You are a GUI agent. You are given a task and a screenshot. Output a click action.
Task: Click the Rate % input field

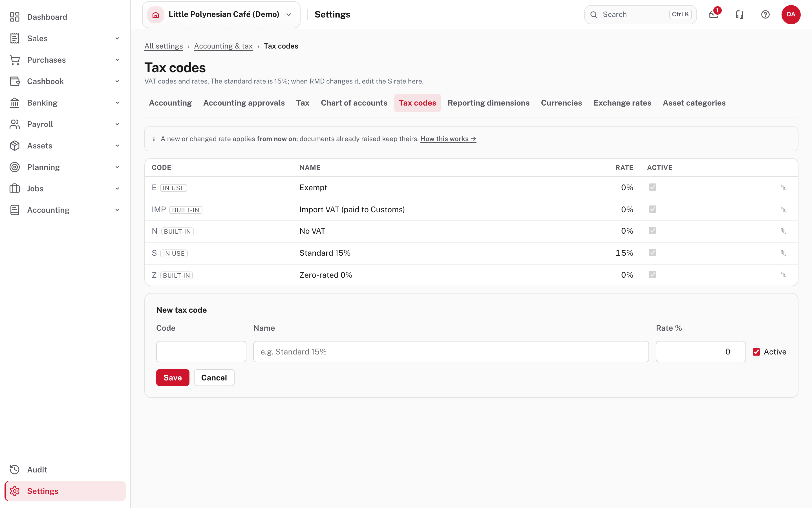click(x=701, y=352)
